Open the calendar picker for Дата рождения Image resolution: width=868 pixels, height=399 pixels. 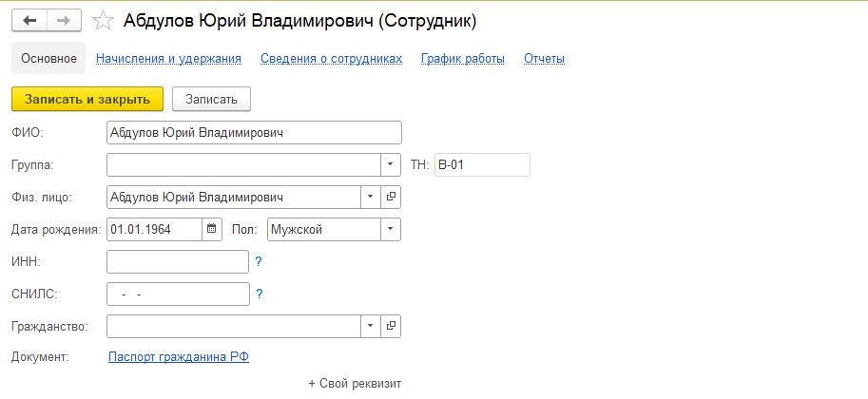click(211, 229)
